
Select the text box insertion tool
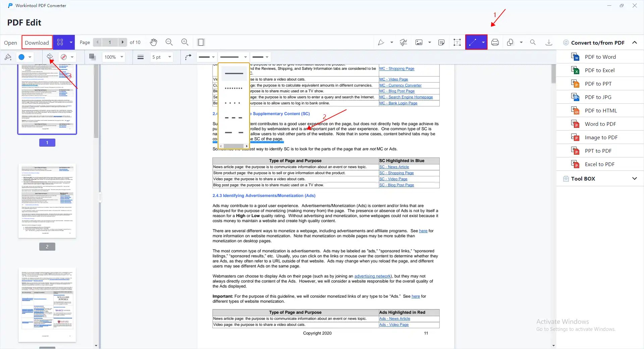(x=457, y=42)
